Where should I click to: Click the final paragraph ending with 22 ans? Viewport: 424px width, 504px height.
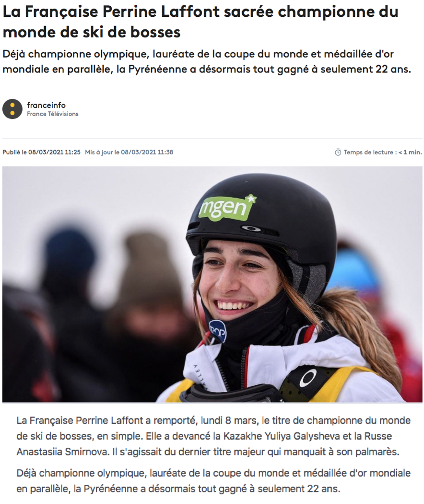coord(213,481)
